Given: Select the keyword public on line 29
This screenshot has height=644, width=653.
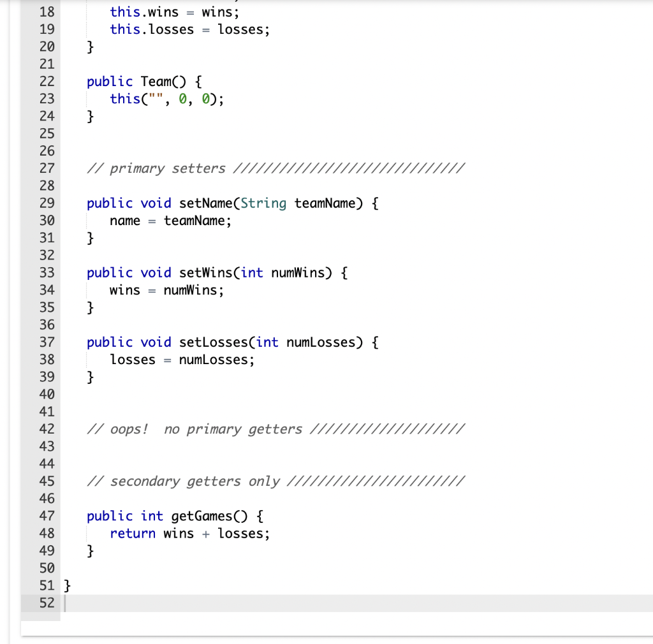Looking at the screenshot, I should pyautogui.click(x=109, y=203).
